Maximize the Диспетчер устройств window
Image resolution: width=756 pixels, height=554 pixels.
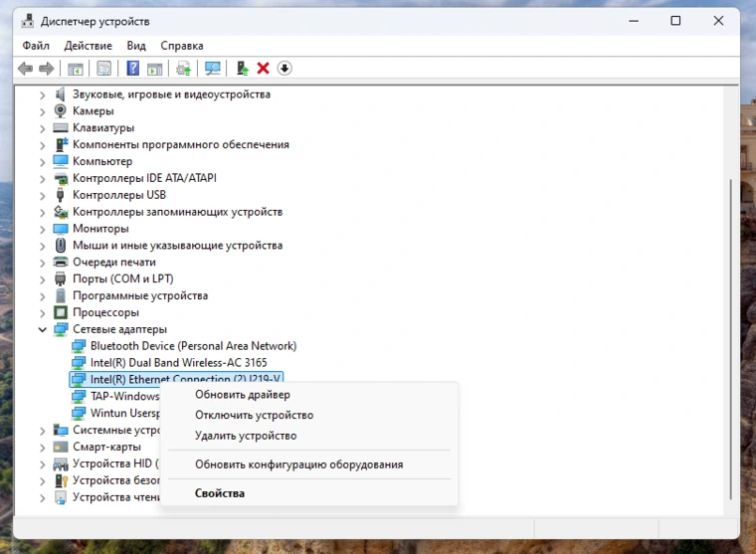coord(675,21)
